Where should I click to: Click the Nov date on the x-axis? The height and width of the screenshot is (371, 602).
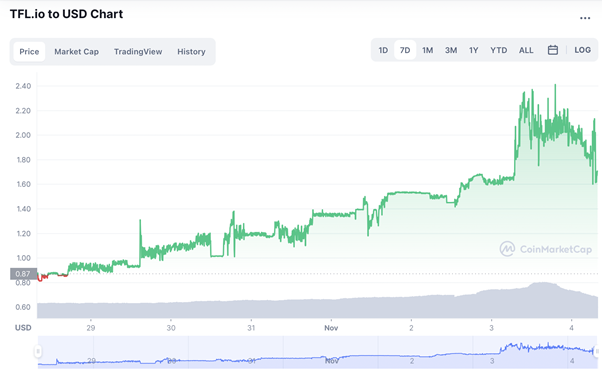point(331,328)
